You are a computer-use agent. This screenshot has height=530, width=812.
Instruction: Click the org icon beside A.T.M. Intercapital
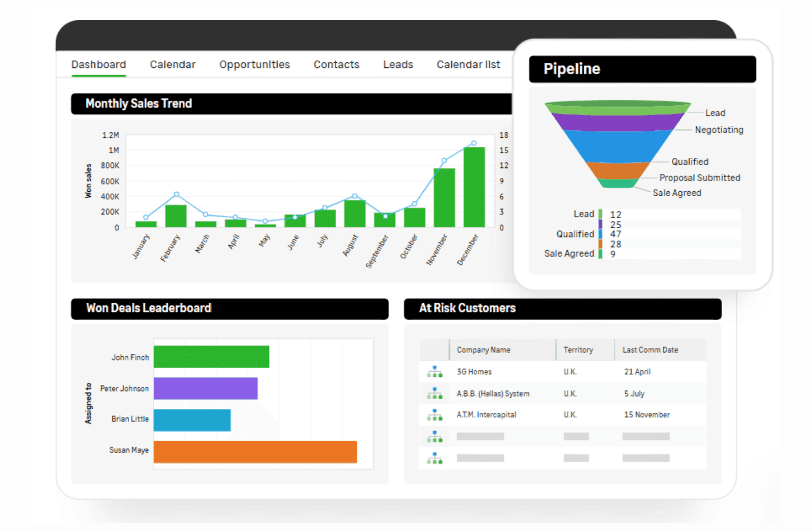434,414
